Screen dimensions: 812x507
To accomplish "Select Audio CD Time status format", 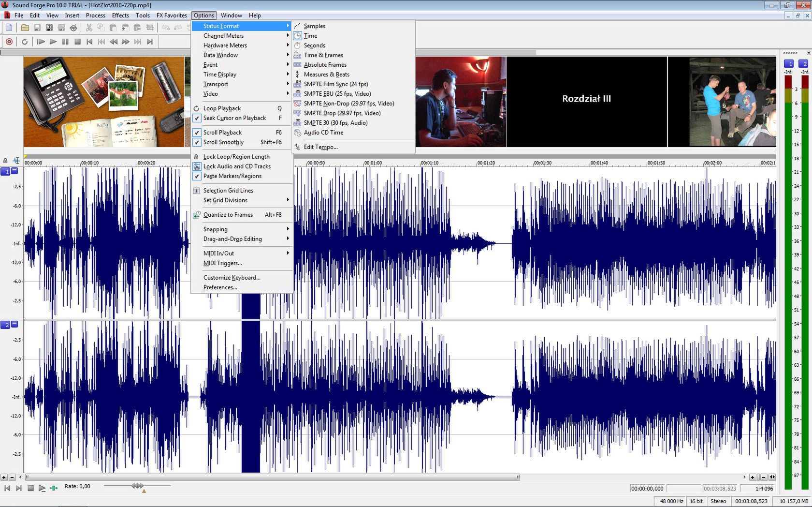I will click(353, 133).
